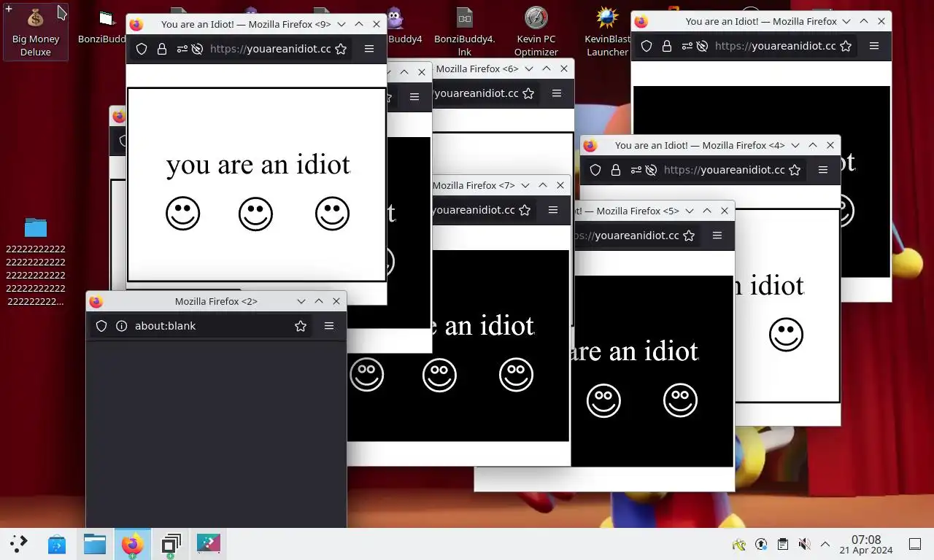Open hamburger menu in Firefox <6> window
934x560 pixels.
(x=557, y=93)
